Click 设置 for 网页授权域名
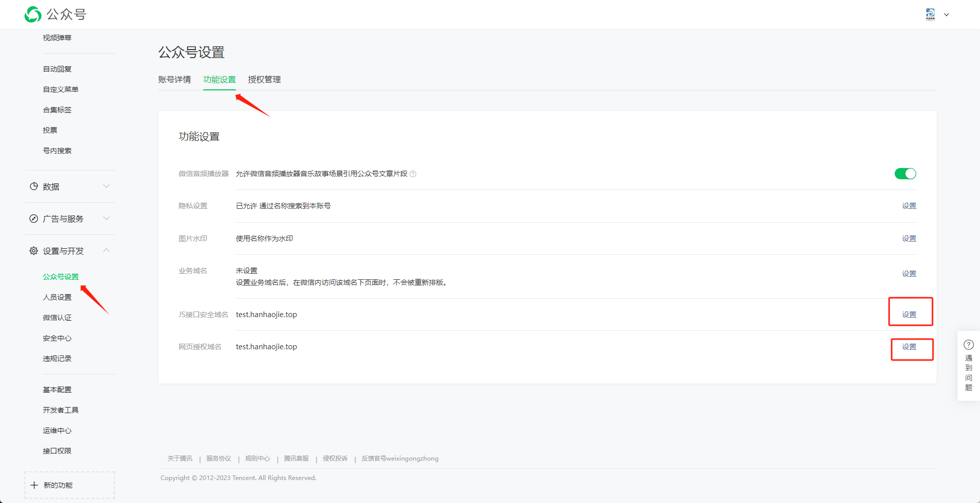 (x=909, y=347)
